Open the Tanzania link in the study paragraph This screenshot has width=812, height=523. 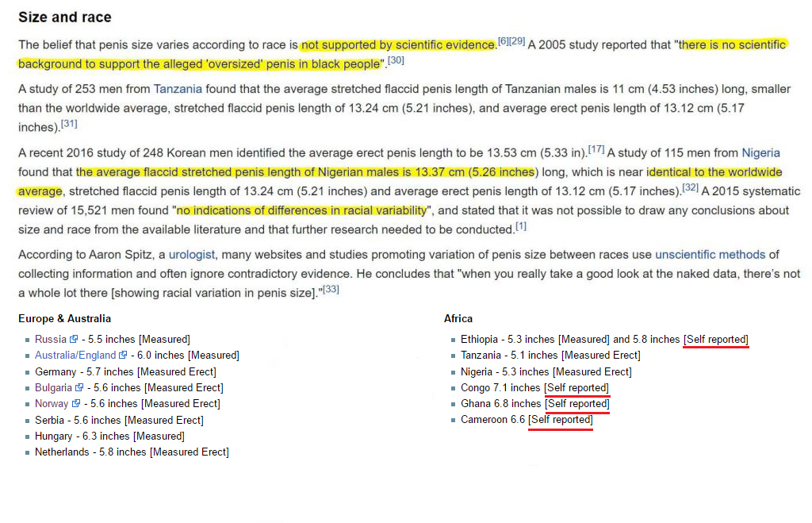click(x=178, y=89)
